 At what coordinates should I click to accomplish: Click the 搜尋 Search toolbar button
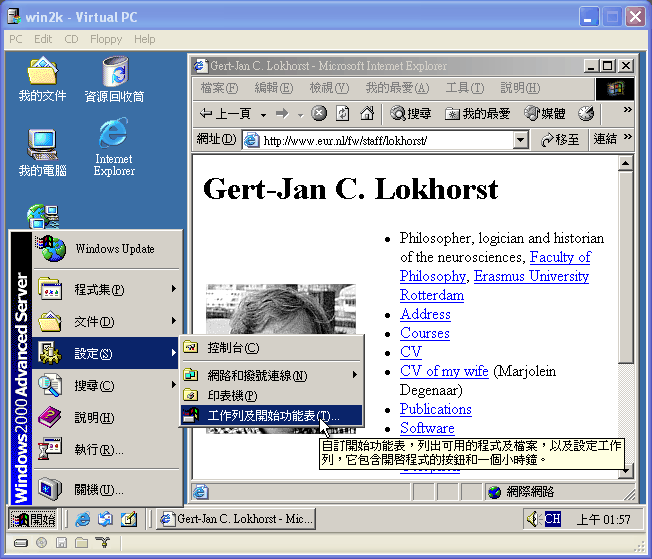[x=410, y=113]
